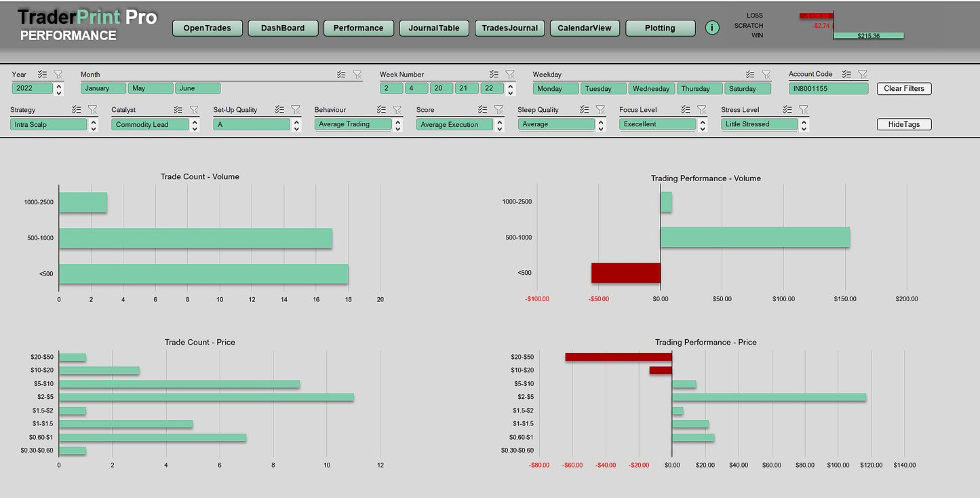The height and width of the screenshot is (498, 980).
Task: Click the red <500 bar in Trading Performance - Volume
Action: (626, 273)
